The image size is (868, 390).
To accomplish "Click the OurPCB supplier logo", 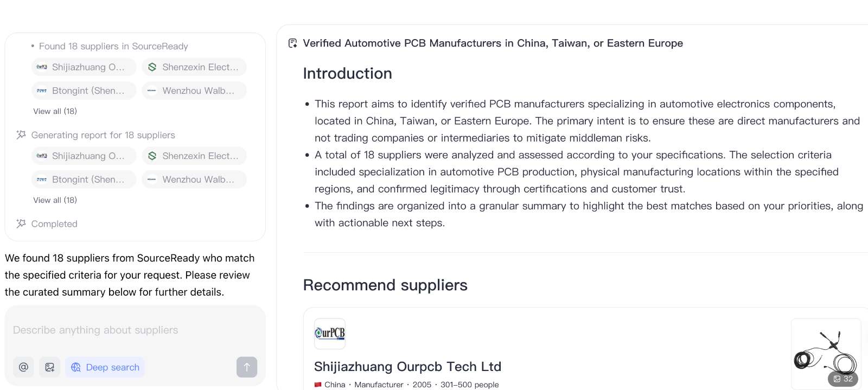I will pyautogui.click(x=330, y=334).
